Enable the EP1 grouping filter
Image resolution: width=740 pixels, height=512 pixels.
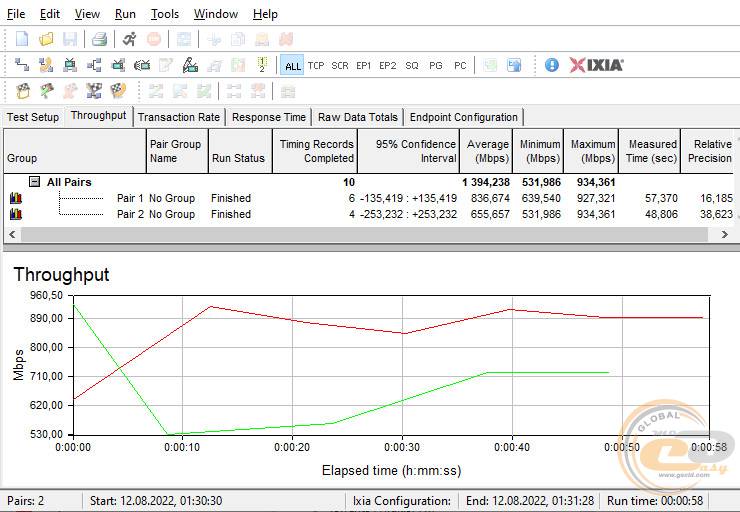click(x=363, y=66)
